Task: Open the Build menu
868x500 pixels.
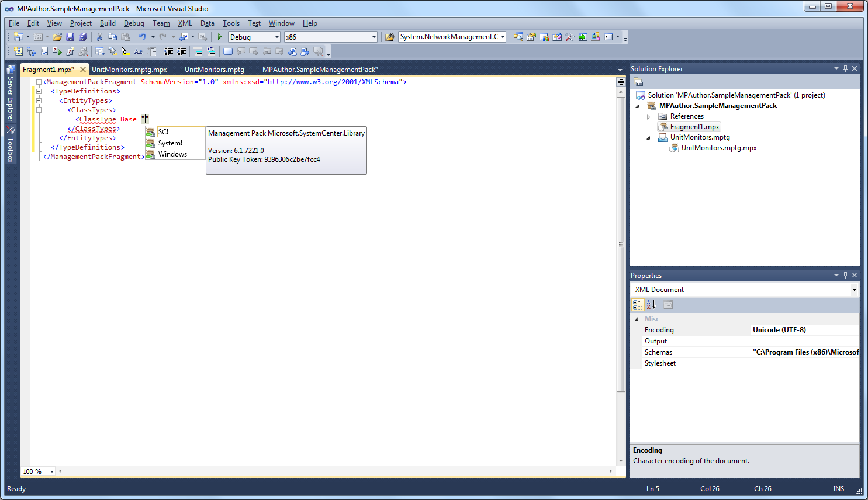Action: 108,23
